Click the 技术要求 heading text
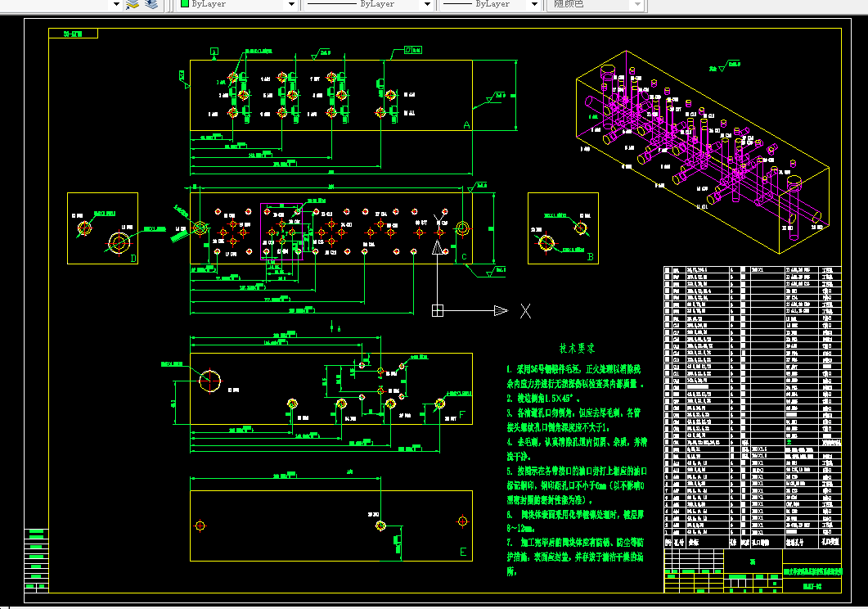 [577, 348]
